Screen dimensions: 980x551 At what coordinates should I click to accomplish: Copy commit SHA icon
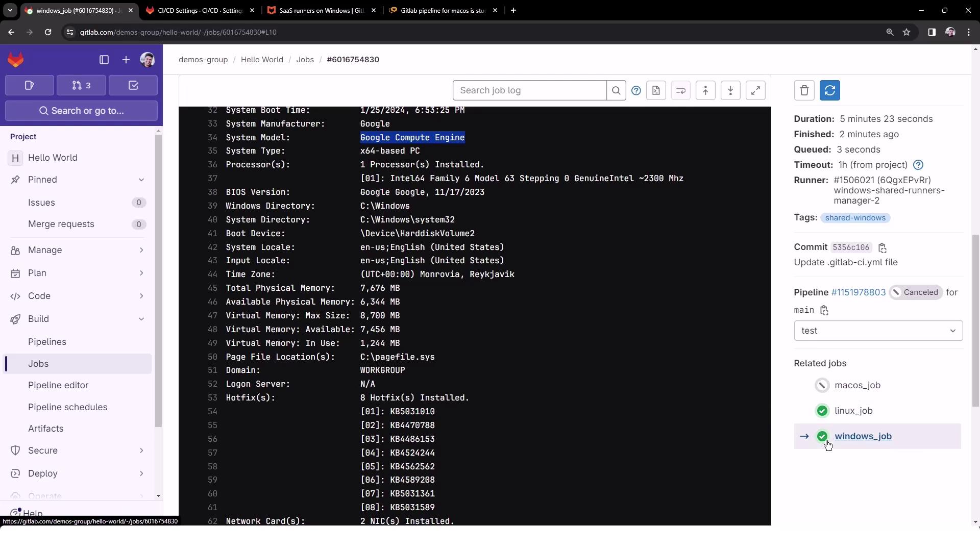click(x=883, y=248)
